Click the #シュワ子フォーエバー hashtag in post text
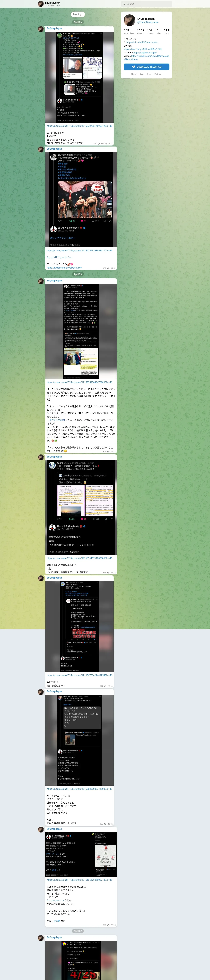 point(59,258)
